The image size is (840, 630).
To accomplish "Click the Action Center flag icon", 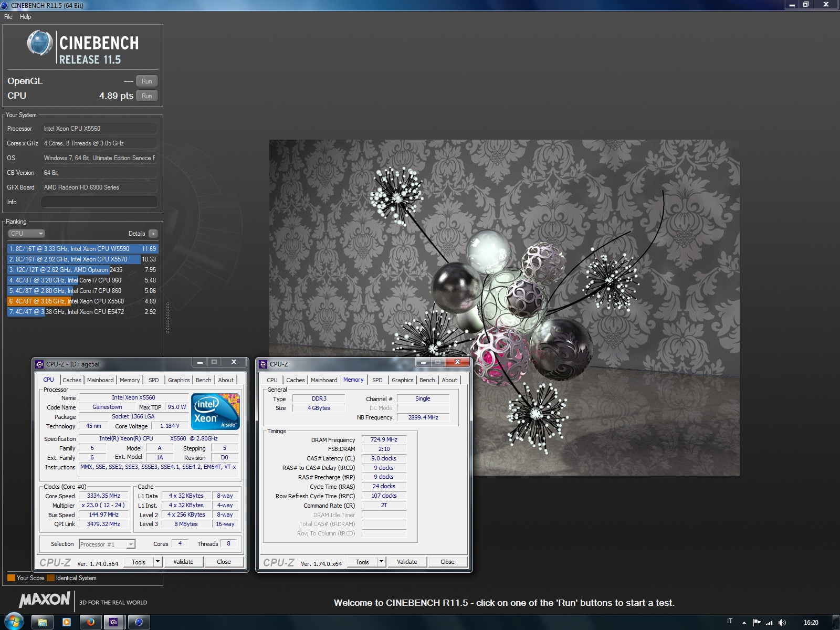I will [x=757, y=622].
